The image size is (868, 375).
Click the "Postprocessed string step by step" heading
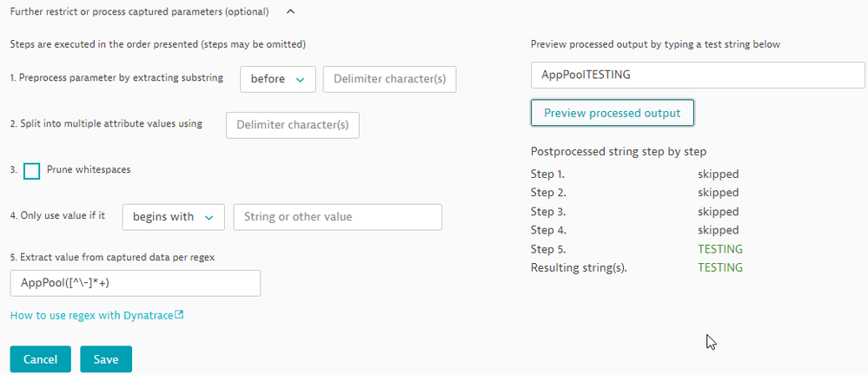click(x=618, y=151)
